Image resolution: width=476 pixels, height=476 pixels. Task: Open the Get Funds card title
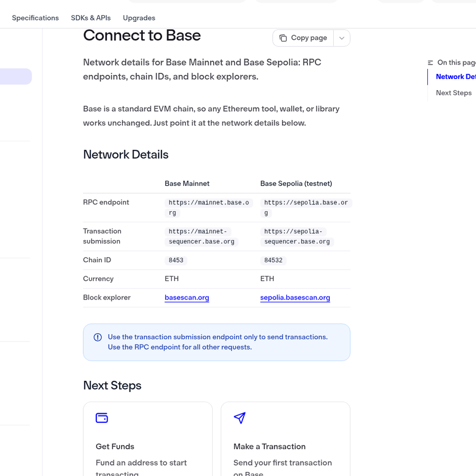115,447
